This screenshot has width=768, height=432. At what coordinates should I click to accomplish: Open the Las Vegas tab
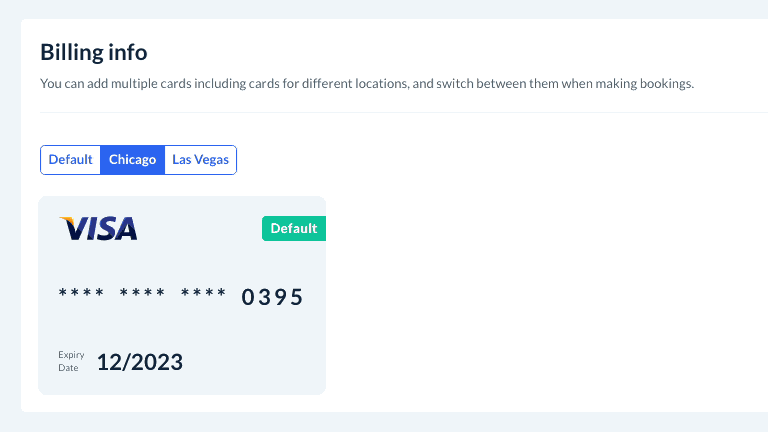tap(200, 160)
